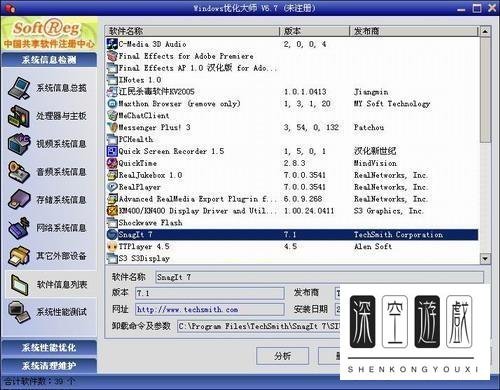Click the RealJukebox 1.0 row icon
500x390 pixels.
click(112, 175)
